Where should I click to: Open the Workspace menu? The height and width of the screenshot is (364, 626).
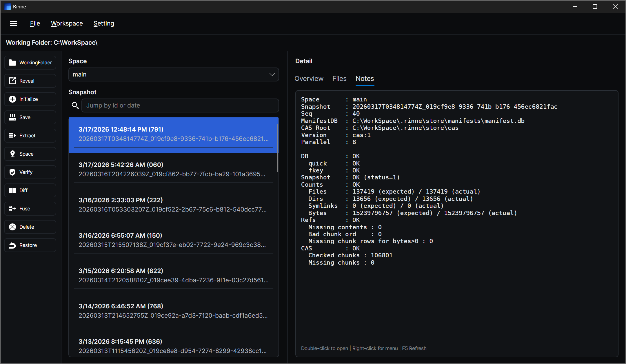pyautogui.click(x=67, y=23)
